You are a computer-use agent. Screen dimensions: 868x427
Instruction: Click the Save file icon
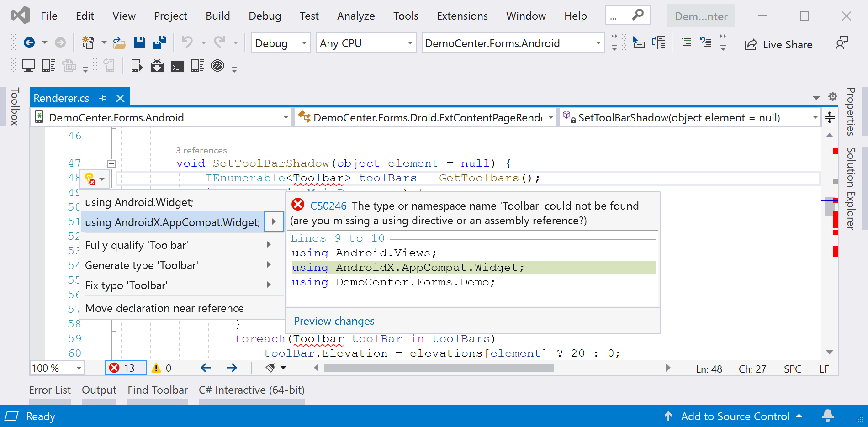pos(139,43)
